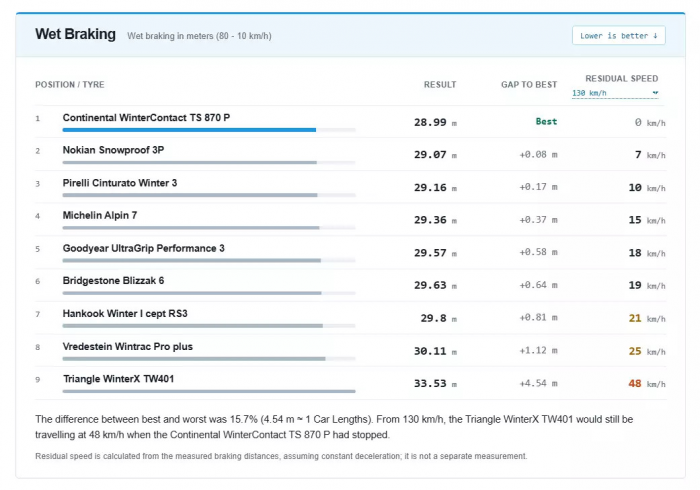The width and height of the screenshot is (700, 490).
Task: Click the Triangle WinterX full-length bar
Action: [209, 391]
